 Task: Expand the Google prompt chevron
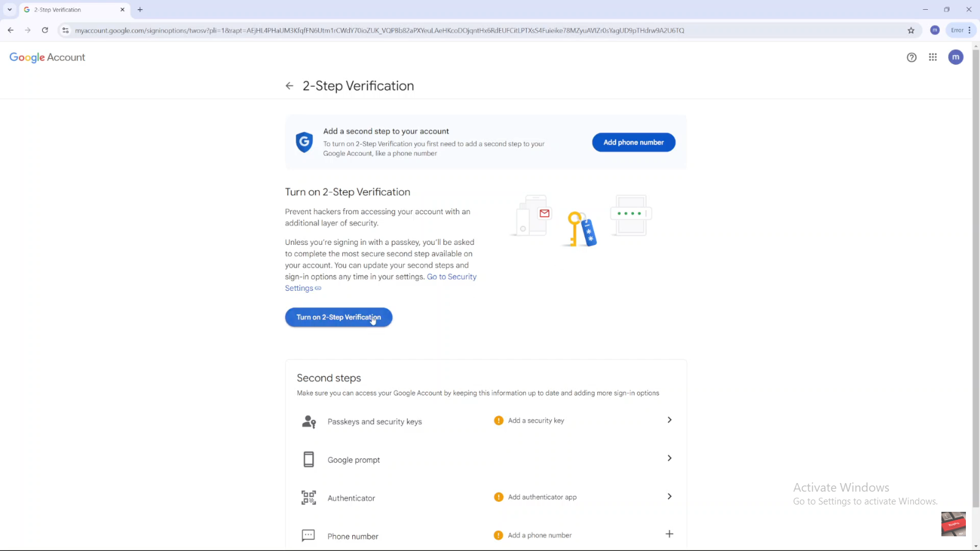pos(669,458)
